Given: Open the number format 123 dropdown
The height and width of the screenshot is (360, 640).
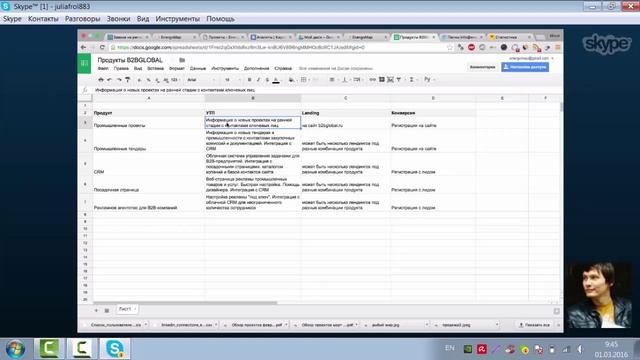Looking at the screenshot, I should 176,80.
